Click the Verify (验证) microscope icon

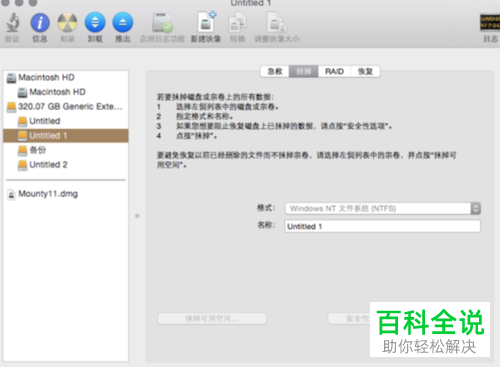(x=12, y=23)
